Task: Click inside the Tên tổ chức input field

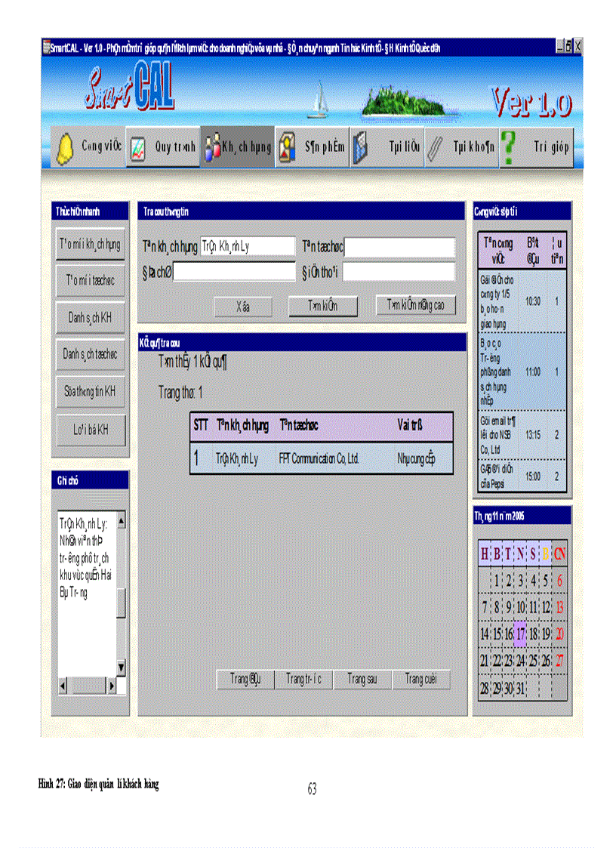Action: pos(399,246)
